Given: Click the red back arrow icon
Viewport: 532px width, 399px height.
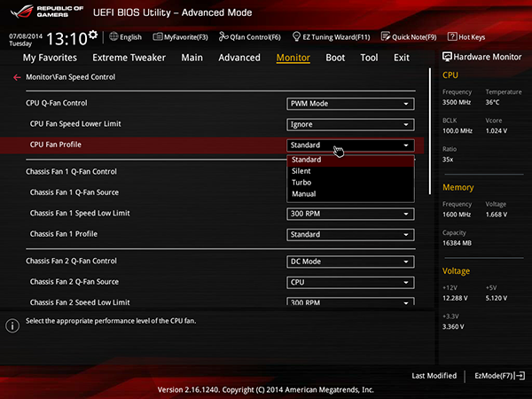Looking at the screenshot, I should coord(17,78).
